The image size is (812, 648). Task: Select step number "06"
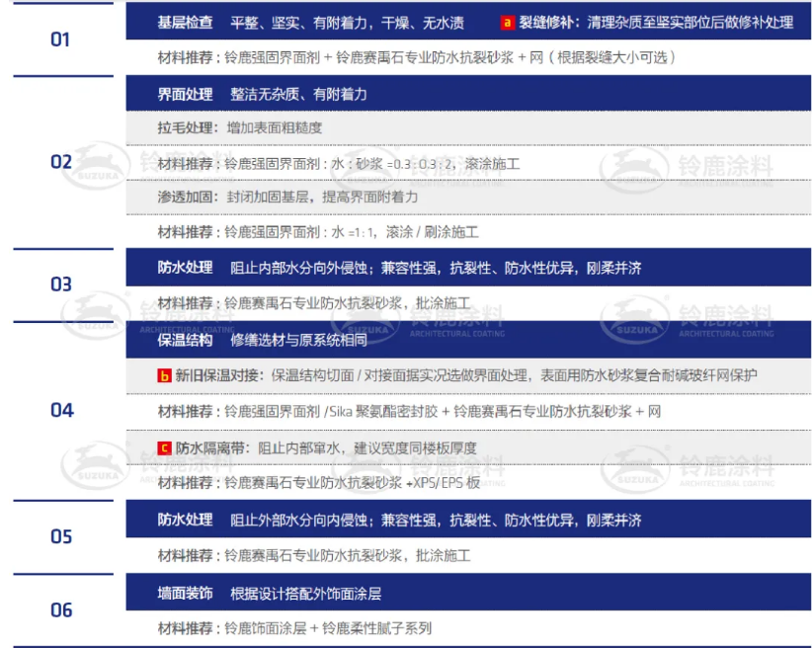point(61,610)
